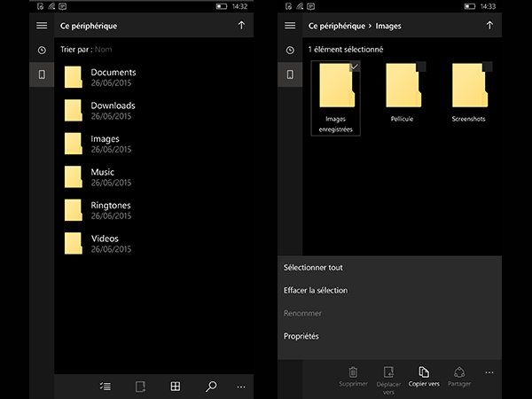Click the search magnifier in left bottom bar
This screenshot has width=532, height=399.
click(211, 387)
